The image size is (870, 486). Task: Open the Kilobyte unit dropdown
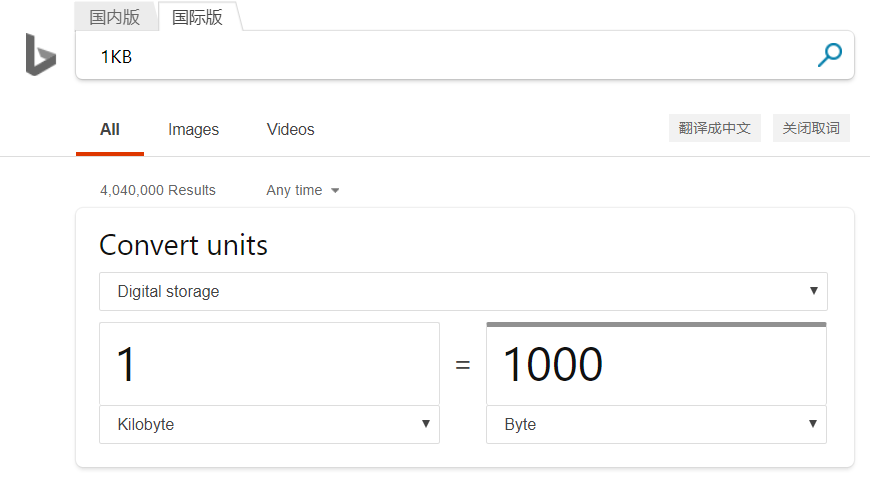[269, 424]
